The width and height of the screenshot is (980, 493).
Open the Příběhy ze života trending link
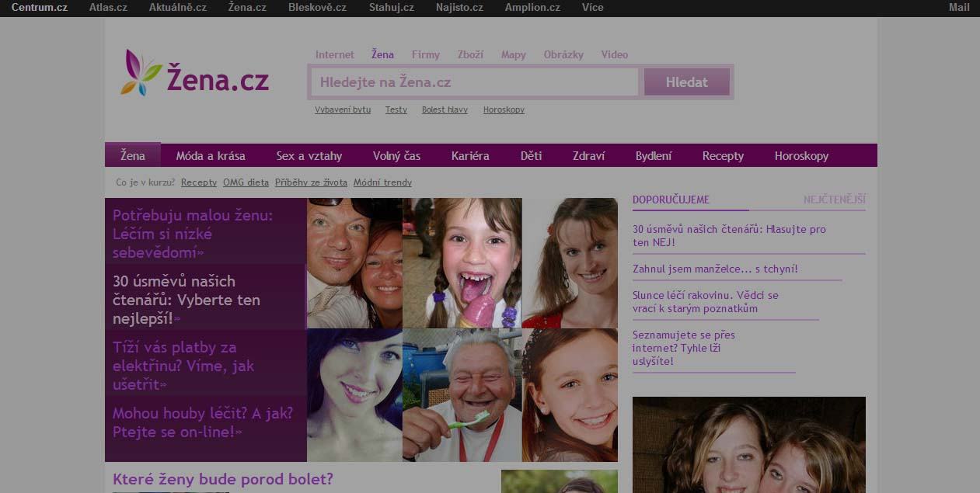pyautogui.click(x=311, y=182)
